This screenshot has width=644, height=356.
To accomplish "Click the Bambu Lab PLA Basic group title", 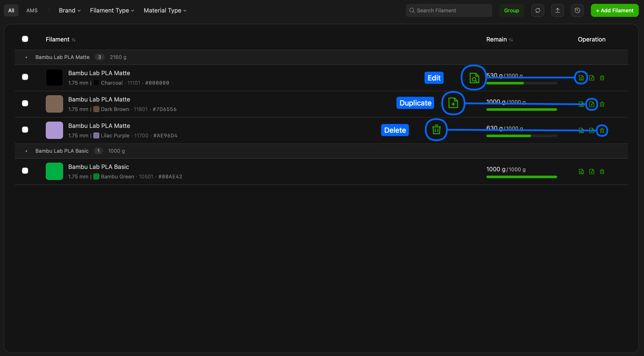I will [x=62, y=151].
